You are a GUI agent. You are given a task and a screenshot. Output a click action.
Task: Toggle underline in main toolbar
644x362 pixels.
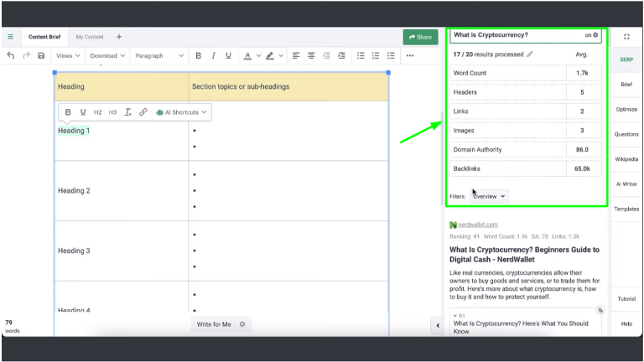(x=228, y=55)
